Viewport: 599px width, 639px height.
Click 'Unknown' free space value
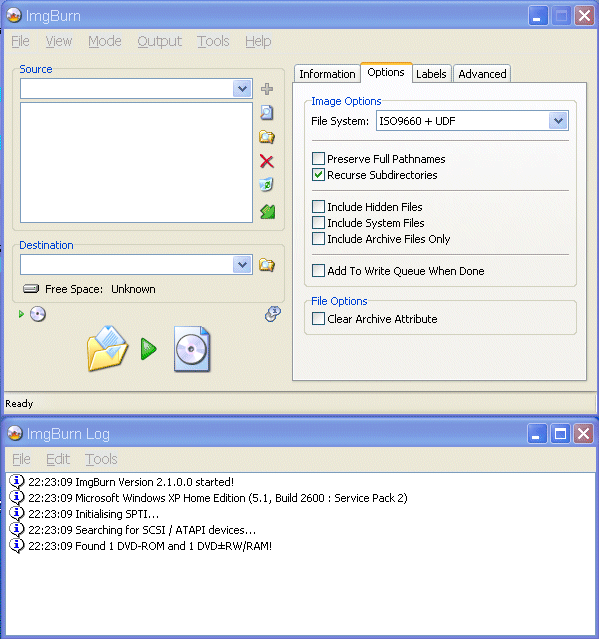pos(133,289)
